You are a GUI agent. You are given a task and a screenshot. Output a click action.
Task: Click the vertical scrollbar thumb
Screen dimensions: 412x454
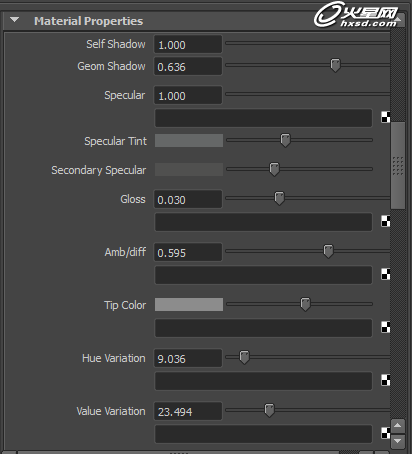pyautogui.click(x=398, y=166)
